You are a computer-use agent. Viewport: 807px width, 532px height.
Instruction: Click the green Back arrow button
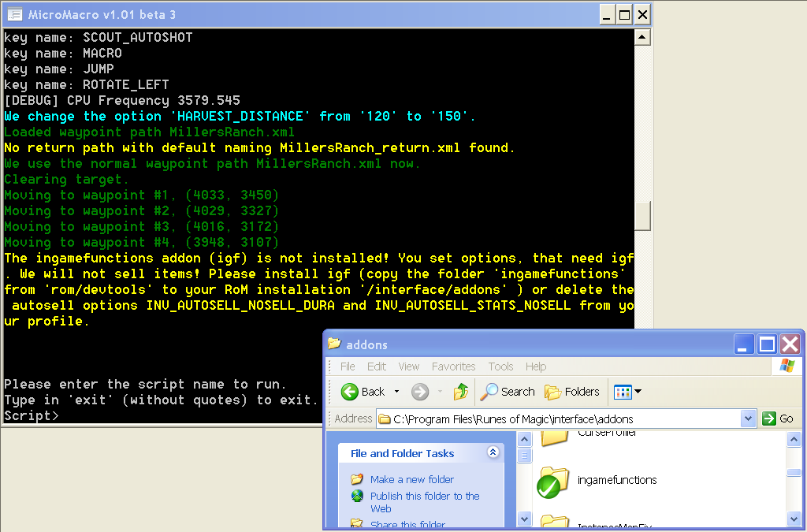350,392
